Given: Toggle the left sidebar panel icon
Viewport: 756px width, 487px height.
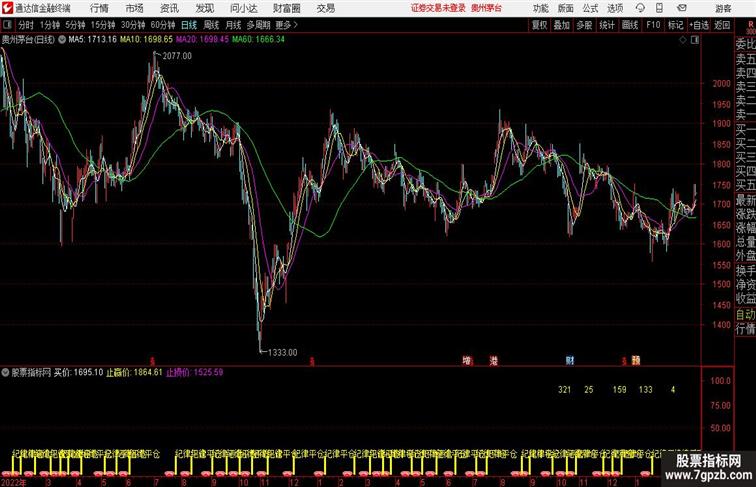Looking at the screenshot, I should (7, 25).
